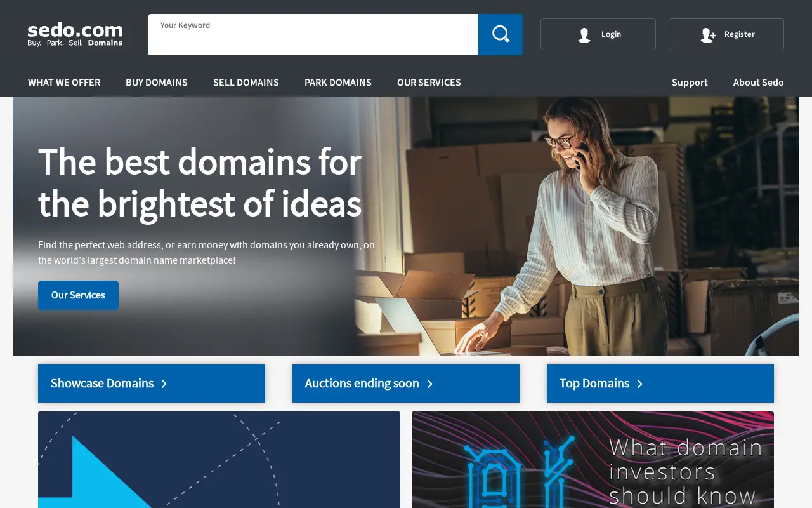Viewport: 812px width, 508px height.
Task: Click the hero headline The best domains
Action: 200,182
